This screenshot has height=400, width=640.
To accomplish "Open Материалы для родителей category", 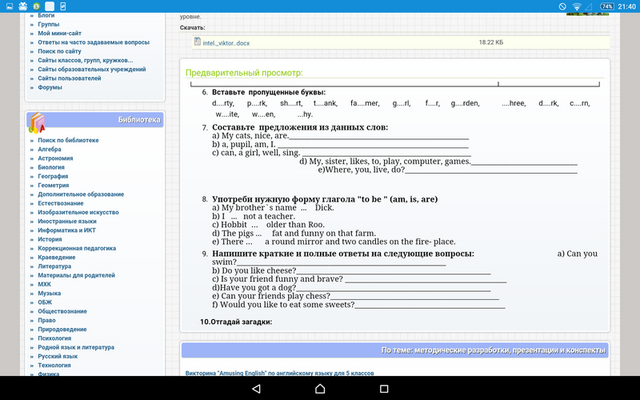I will 76,275.
